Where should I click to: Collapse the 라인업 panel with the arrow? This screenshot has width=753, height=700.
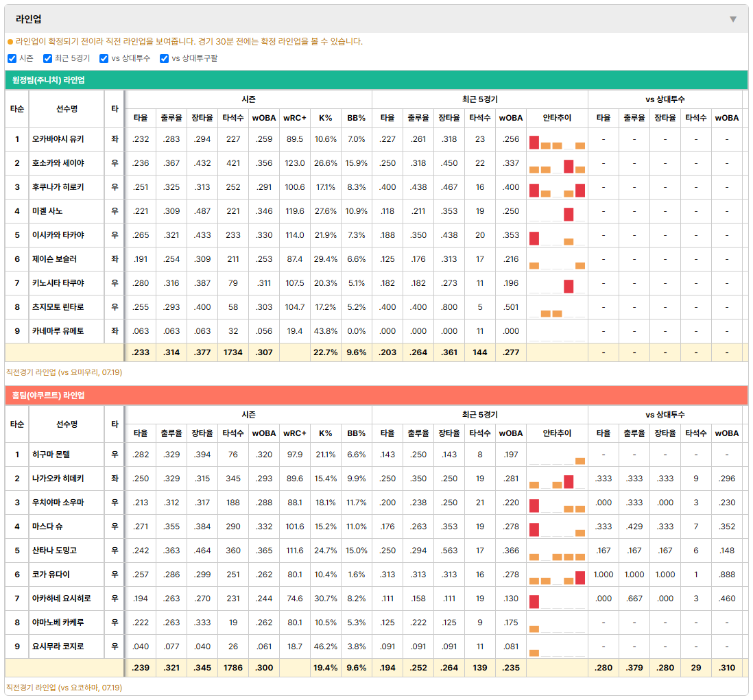tap(733, 19)
